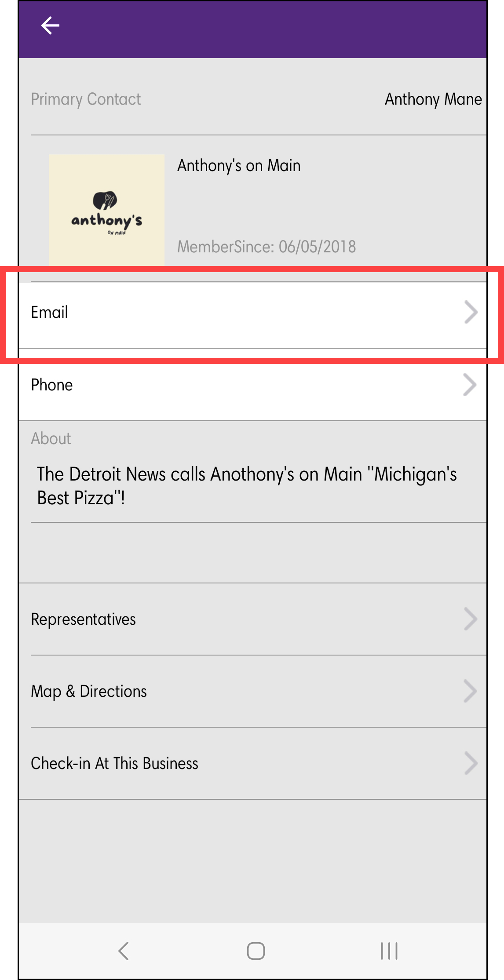Screen dimensions: 504x980
Task: Open Map & Directions
Action: pyautogui.click(x=89, y=691)
